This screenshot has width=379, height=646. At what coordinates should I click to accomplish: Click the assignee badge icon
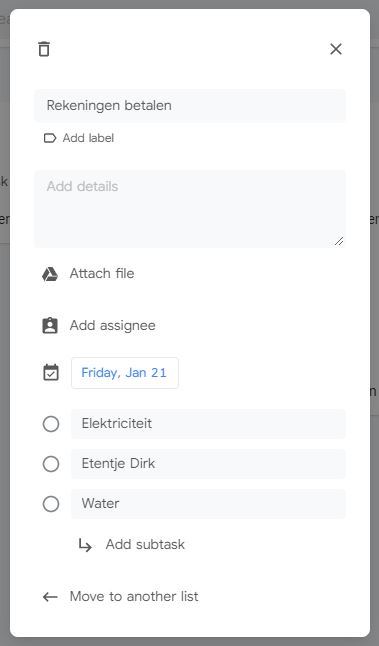coord(50,325)
